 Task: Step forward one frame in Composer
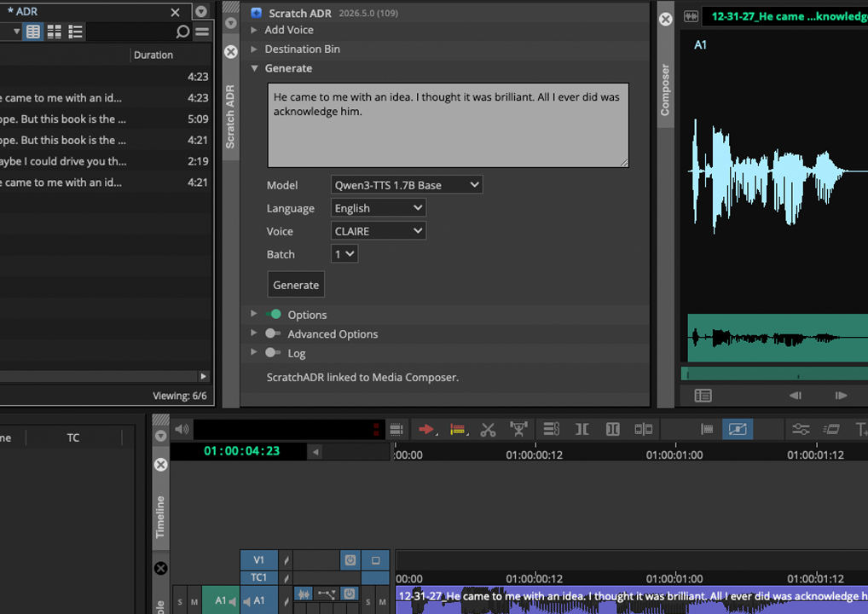click(841, 396)
